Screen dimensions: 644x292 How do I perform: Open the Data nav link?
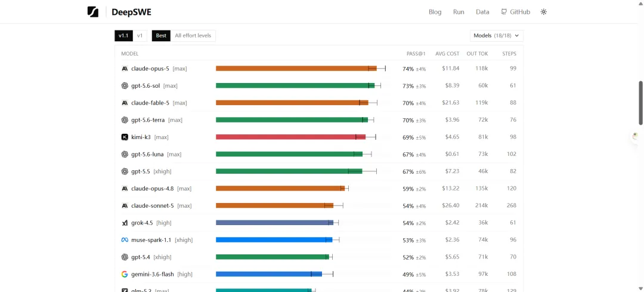[x=482, y=12]
